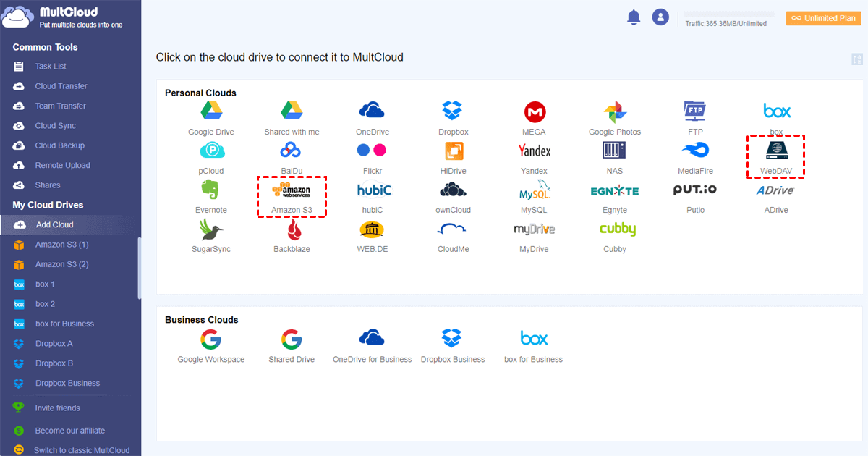Open Cloud Sync in sidebar

55,126
